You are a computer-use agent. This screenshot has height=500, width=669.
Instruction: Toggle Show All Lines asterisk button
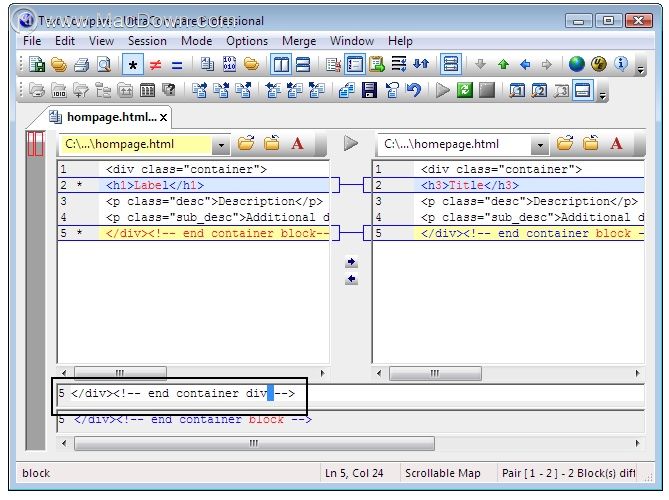[x=133, y=65]
